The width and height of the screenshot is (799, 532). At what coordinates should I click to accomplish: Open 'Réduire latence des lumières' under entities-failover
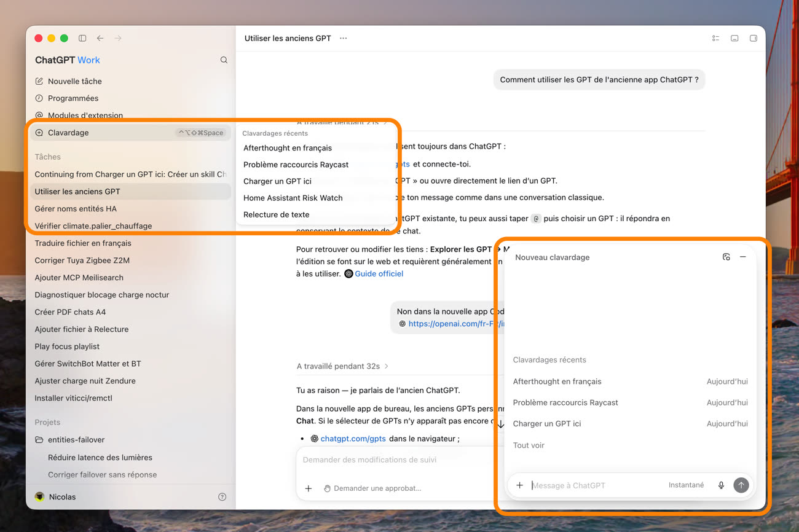[x=130, y=458]
